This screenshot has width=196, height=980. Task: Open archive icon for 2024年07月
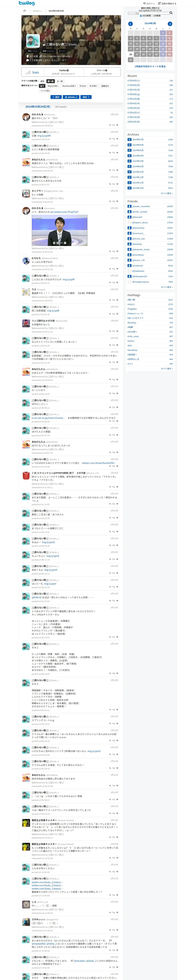click(129, 140)
